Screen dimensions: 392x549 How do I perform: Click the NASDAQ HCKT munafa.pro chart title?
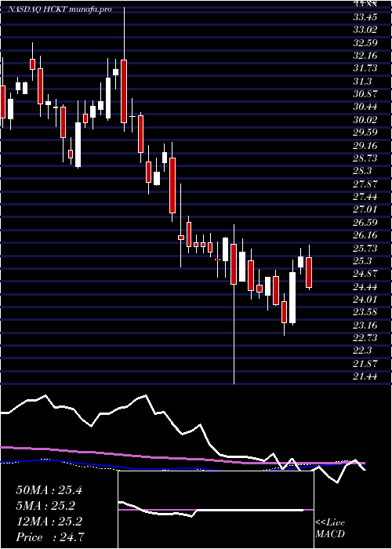tap(60, 9)
